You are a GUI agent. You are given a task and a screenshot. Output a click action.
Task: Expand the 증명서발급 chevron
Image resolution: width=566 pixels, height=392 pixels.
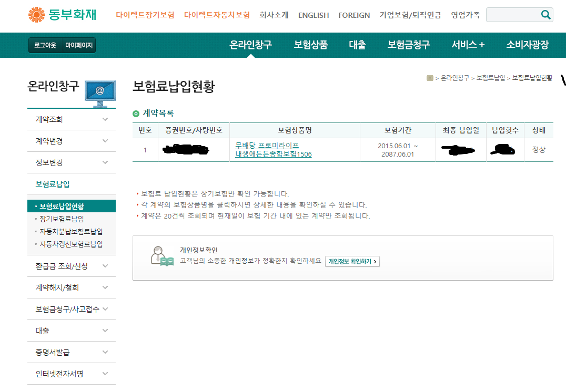[x=105, y=353]
